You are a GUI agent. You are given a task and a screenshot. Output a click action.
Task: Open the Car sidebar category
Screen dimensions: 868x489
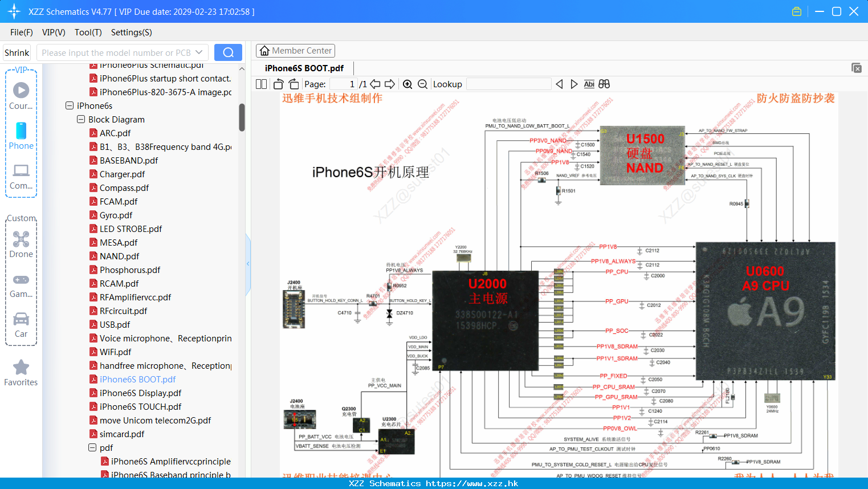[x=21, y=325]
